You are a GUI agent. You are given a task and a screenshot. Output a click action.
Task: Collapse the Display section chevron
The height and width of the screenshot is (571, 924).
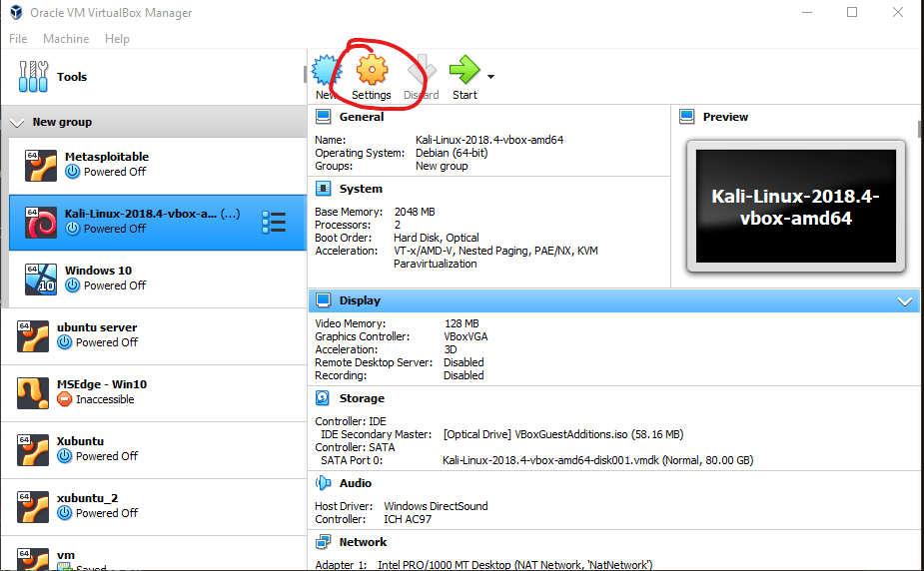pyautogui.click(x=905, y=301)
